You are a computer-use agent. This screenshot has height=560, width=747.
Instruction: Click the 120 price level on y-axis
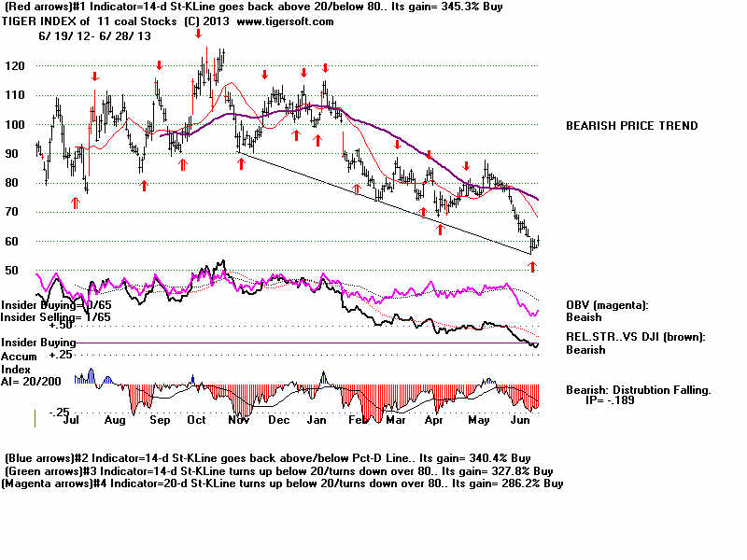tap(17, 66)
